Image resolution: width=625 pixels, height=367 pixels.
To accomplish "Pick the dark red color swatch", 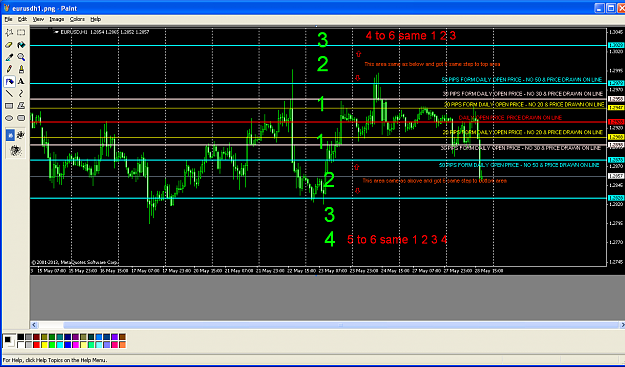I will (36, 337).
